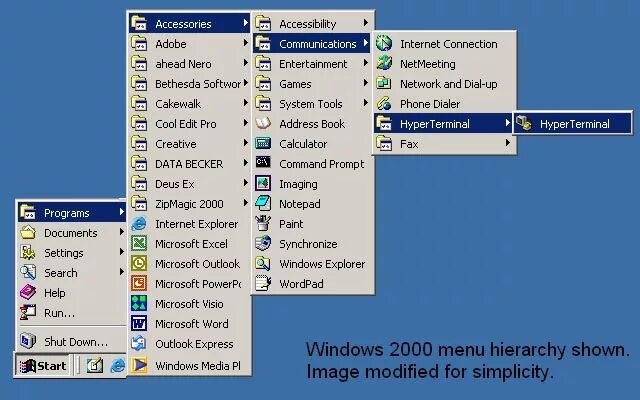
Task: Select the Cakewalk menu entry
Action: (x=189, y=104)
